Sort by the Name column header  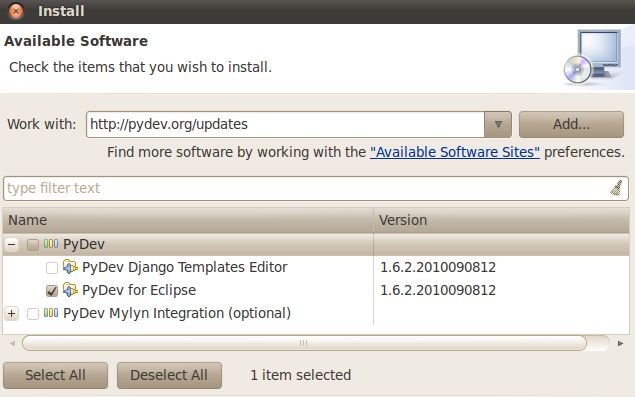coord(188,220)
